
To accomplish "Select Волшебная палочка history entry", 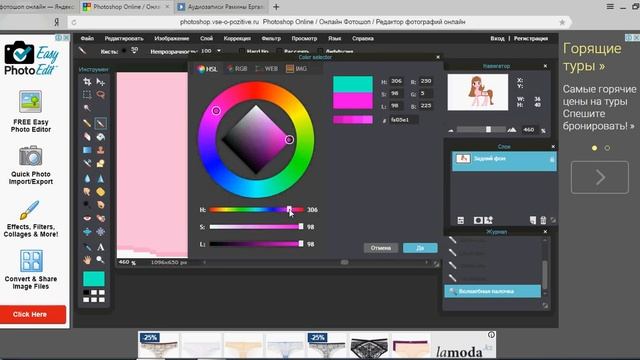I will (x=493, y=291).
